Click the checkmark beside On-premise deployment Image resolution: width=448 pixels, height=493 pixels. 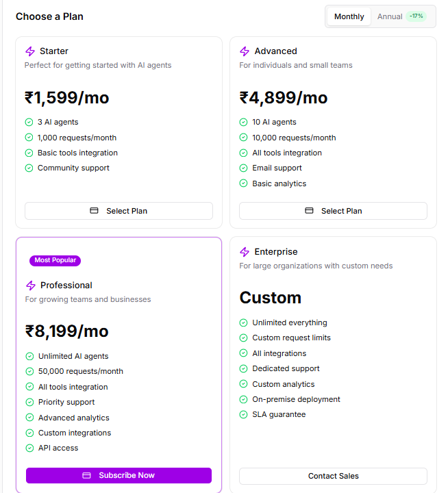243,400
